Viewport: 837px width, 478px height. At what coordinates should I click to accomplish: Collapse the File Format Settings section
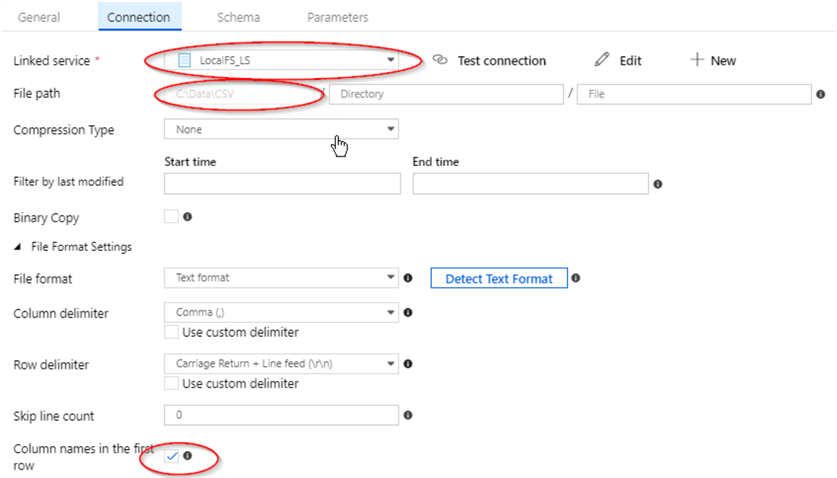(x=17, y=246)
